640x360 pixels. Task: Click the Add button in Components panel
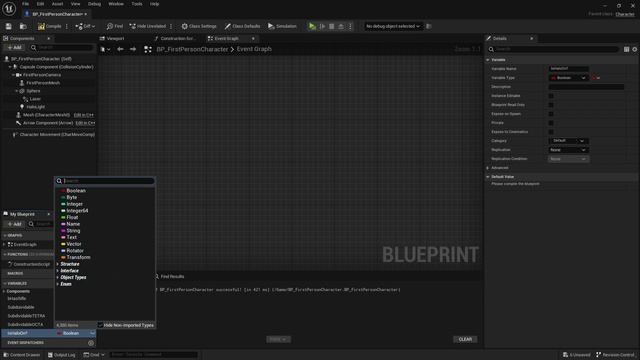[15, 48]
